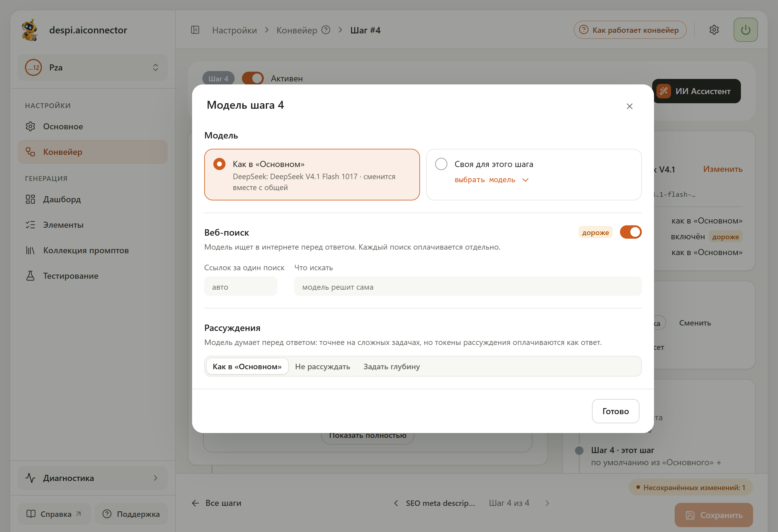The width and height of the screenshot is (778, 532).
Task: Disable the Веб-поиск toggle
Action: click(630, 232)
